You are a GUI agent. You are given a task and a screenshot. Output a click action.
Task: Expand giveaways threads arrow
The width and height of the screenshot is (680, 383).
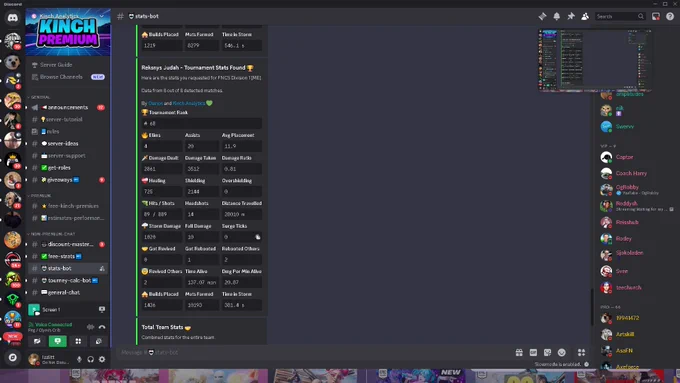coord(26,180)
